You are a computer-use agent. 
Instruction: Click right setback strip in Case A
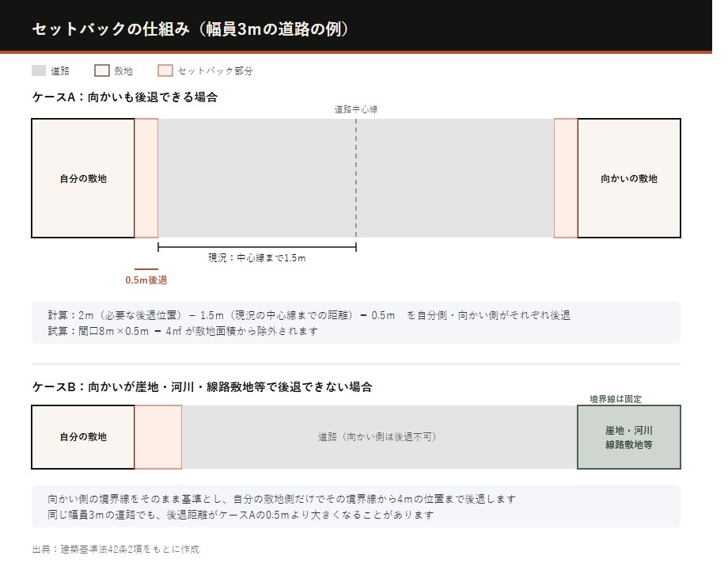pos(566,178)
